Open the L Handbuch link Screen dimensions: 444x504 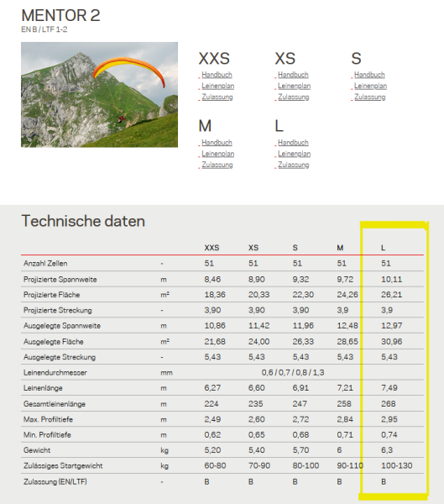click(293, 143)
